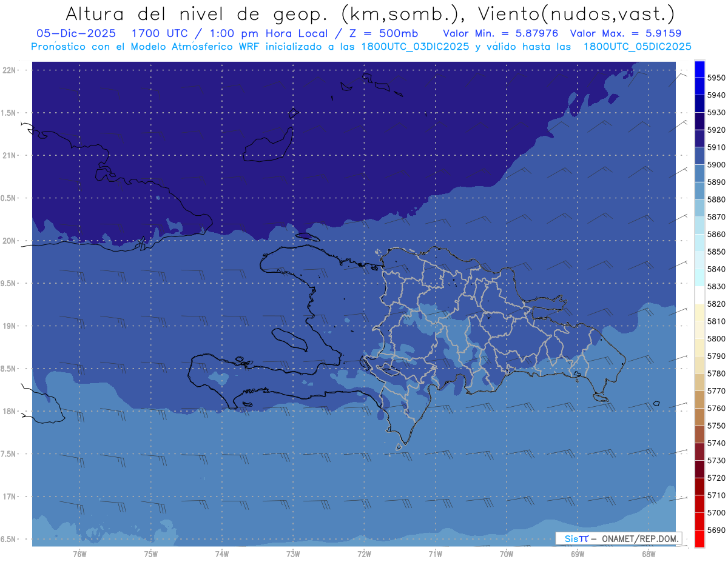Click the '5690' legend value
728x562 pixels.
click(x=716, y=530)
